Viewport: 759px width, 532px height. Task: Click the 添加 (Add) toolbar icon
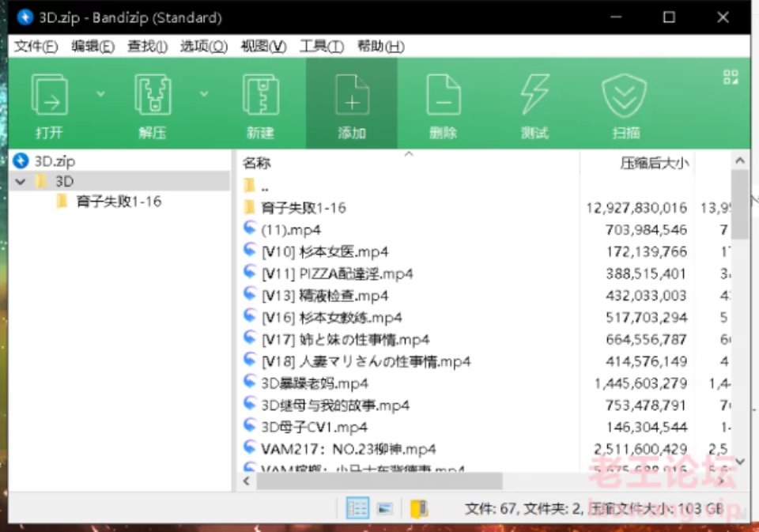[x=352, y=95]
